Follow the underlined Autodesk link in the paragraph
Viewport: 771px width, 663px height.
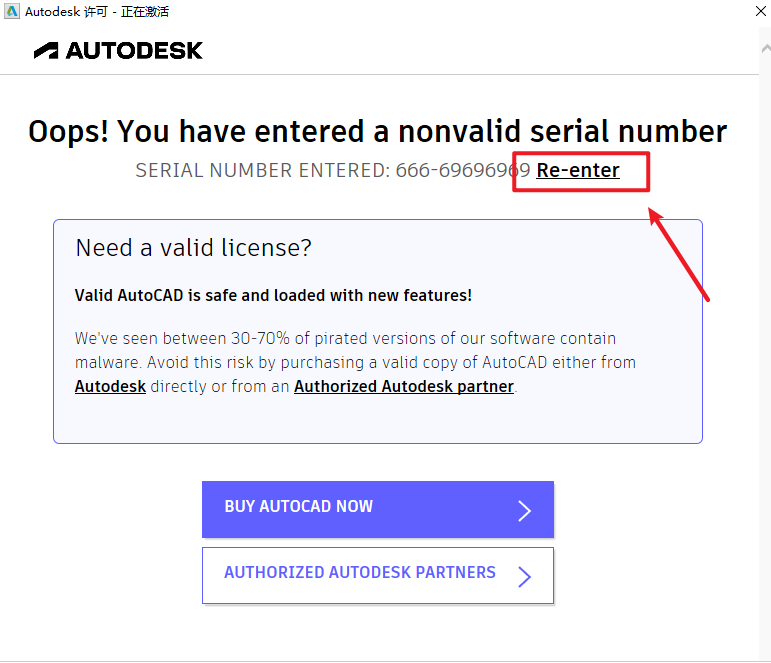[x=110, y=386]
